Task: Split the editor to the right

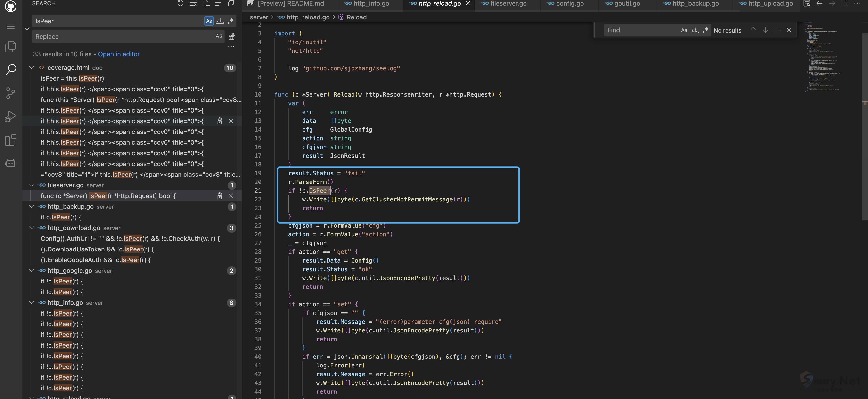Action: [x=845, y=3]
